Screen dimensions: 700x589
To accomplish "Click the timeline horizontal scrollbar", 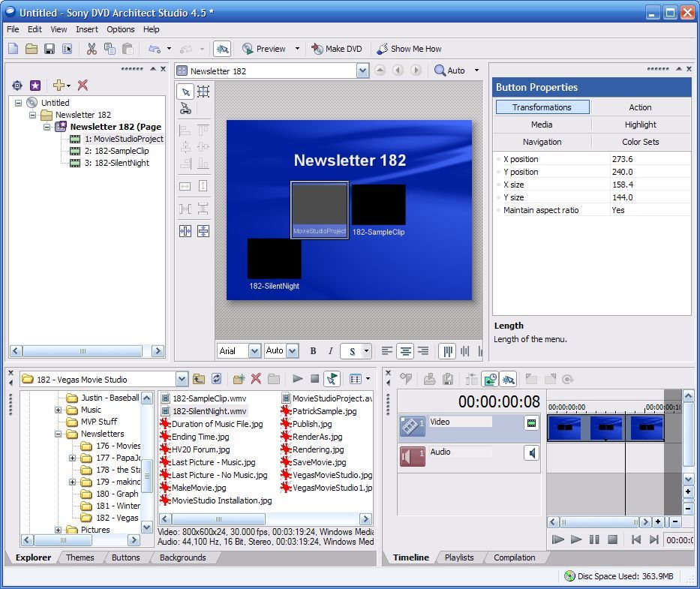I will click(600, 522).
